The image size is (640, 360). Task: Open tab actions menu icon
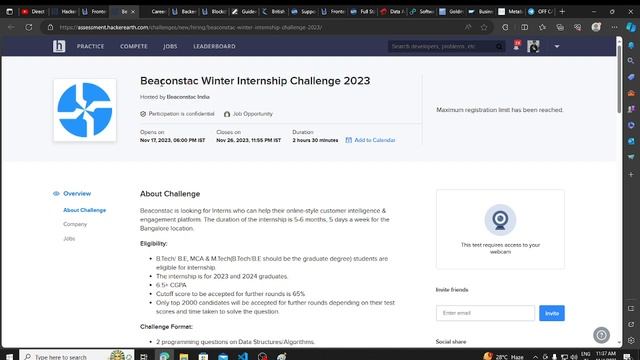coord(9,11)
